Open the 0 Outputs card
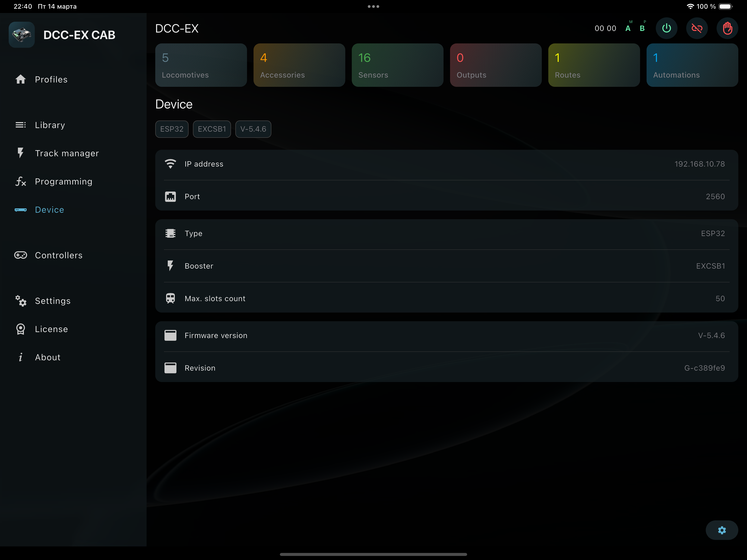 (x=496, y=65)
